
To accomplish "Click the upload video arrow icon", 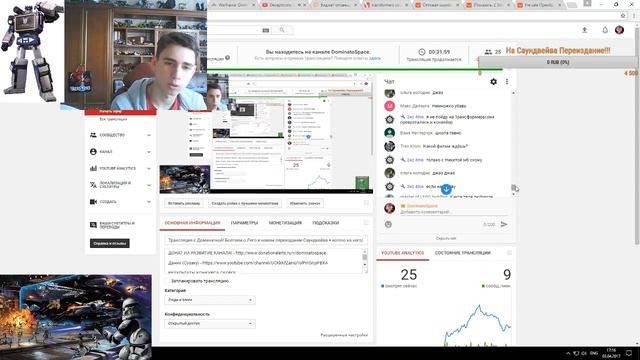I will coord(584,30).
